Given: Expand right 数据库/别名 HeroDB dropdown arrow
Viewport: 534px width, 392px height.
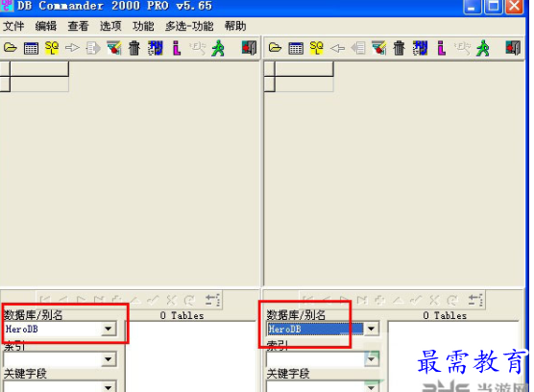Looking at the screenshot, I should [x=372, y=329].
